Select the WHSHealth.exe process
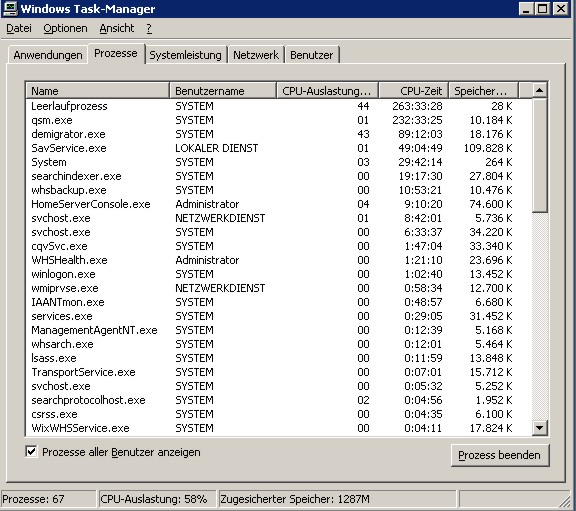 pyautogui.click(x=278, y=260)
